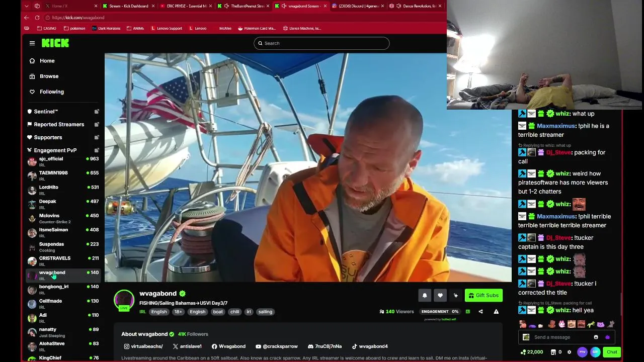Image resolution: width=644 pixels, height=362 pixels.
Task: Switch to Discord browser tab
Action: click(x=358, y=6)
